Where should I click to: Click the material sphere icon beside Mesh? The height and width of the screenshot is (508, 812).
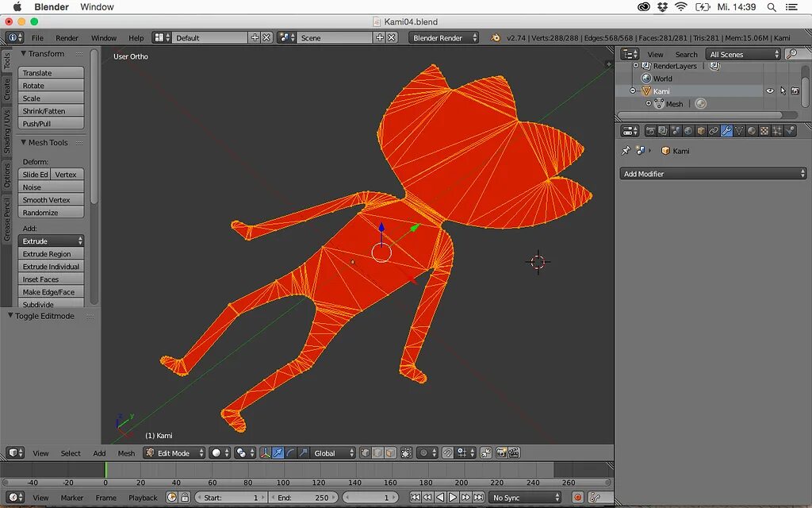click(701, 104)
